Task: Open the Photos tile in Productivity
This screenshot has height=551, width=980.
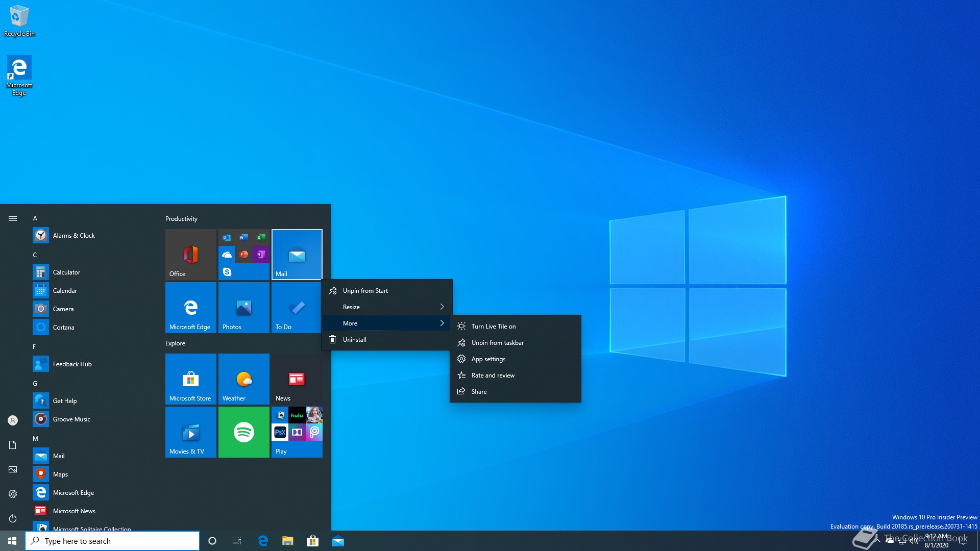Action: 243,307
